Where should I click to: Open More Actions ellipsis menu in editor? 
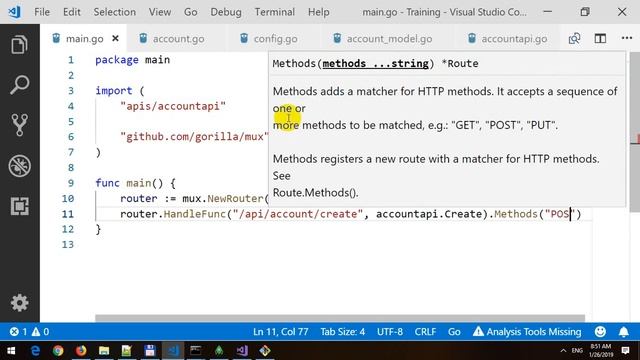coord(627,38)
